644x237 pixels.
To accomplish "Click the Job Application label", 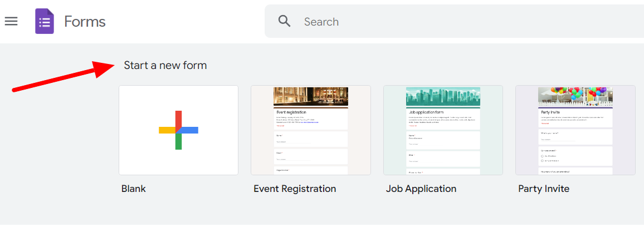I will pyautogui.click(x=421, y=189).
